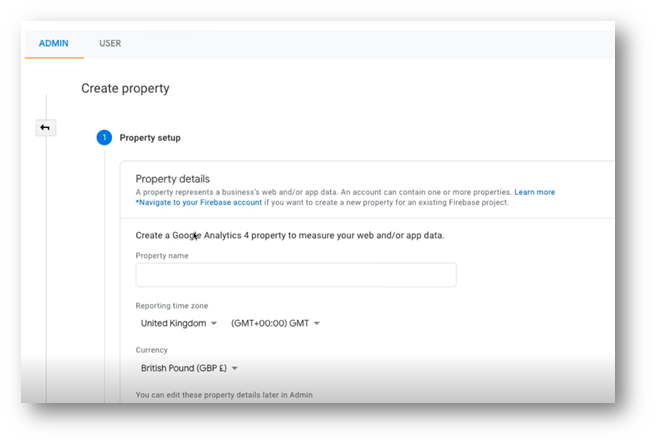Click the arrow beside British Pound (GBP £)
Screen dimensions: 657x445
[x=235, y=369]
